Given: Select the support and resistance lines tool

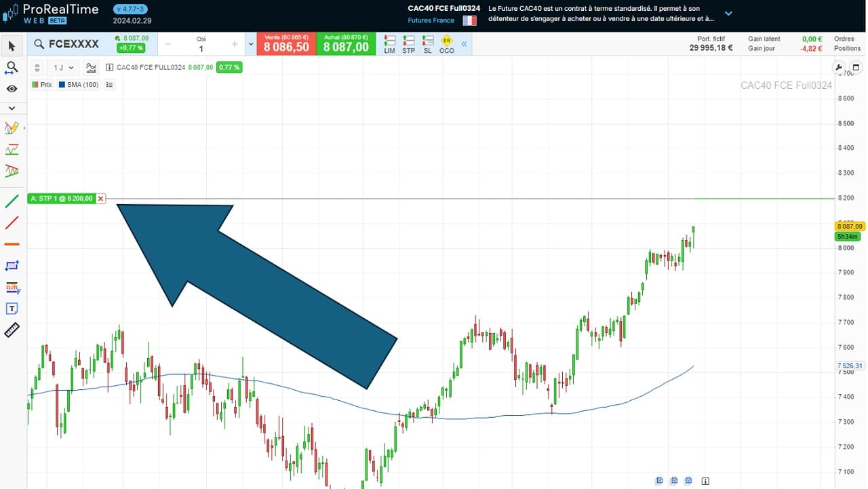Looking at the screenshot, I should coord(12,149).
